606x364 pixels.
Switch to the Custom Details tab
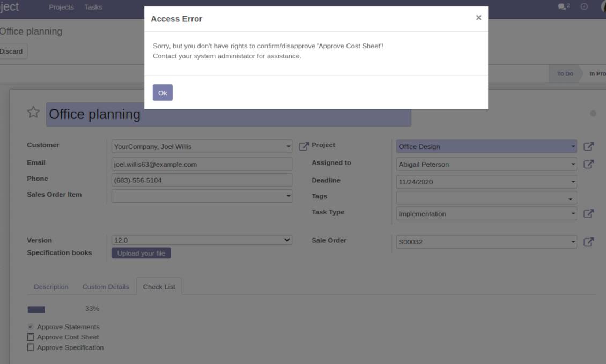106,287
